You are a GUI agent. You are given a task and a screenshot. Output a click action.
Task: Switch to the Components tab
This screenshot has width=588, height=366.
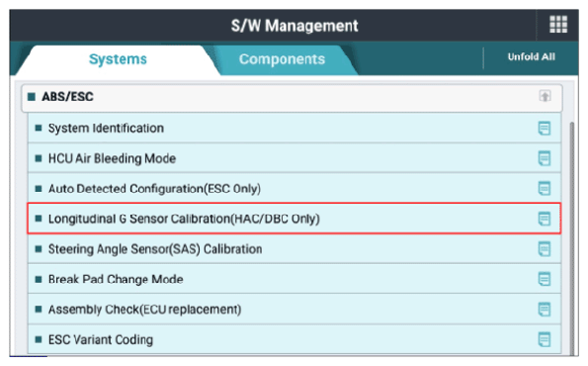[x=282, y=59]
